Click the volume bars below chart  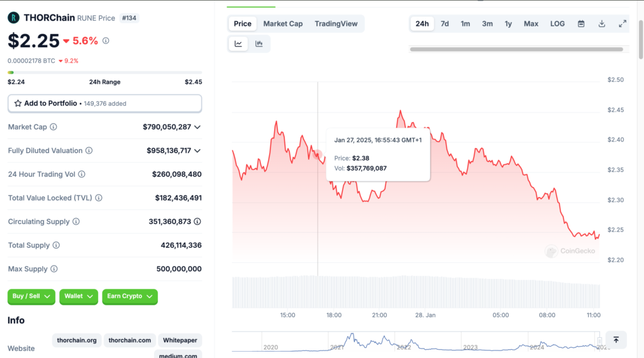pyautogui.click(x=416, y=292)
